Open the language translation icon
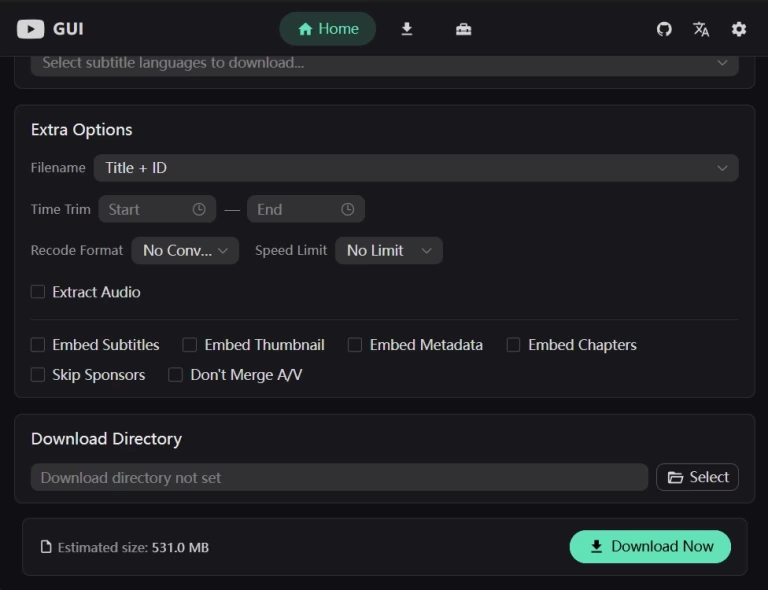 pos(701,29)
